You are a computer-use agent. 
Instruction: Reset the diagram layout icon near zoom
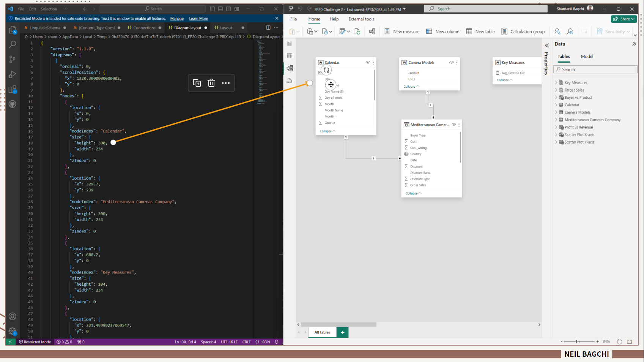(619, 341)
